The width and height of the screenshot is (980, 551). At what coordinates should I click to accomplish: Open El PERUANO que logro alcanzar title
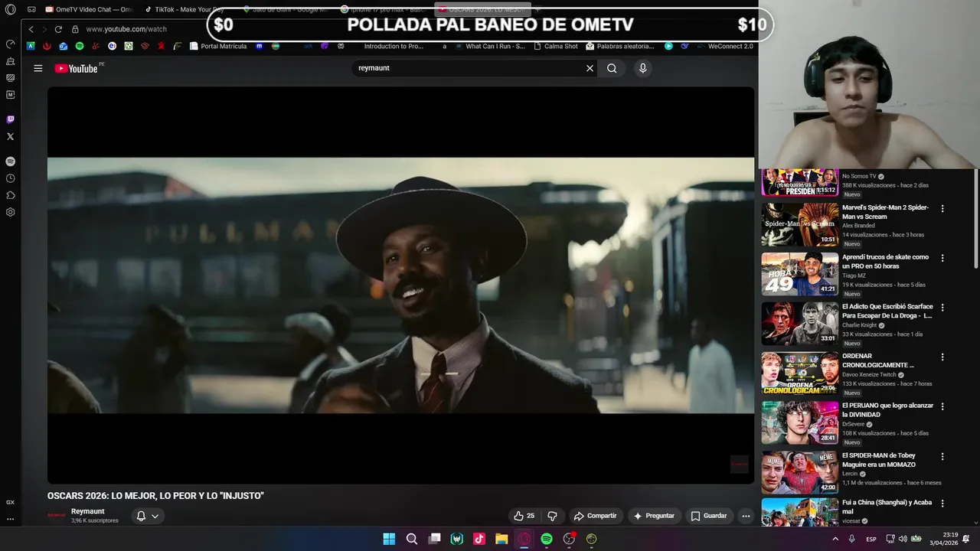[x=887, y=410]
